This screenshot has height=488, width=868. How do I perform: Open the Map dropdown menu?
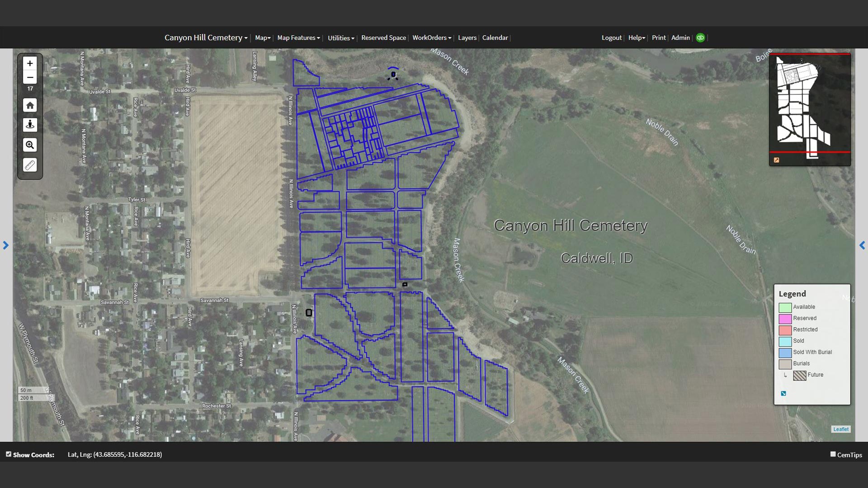click(263, 38)
